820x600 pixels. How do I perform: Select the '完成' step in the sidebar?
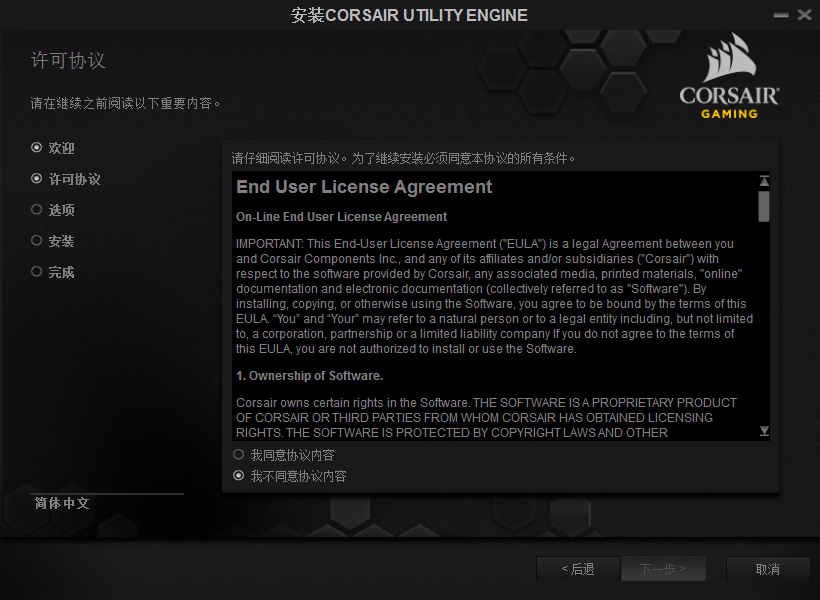(x=53, y=272)
